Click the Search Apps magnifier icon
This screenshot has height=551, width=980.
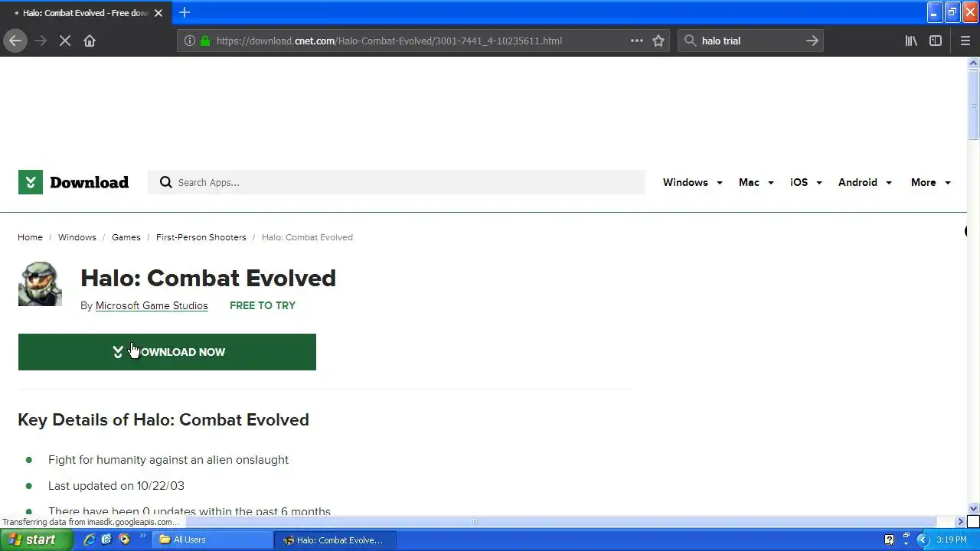(x=165, y=182)
